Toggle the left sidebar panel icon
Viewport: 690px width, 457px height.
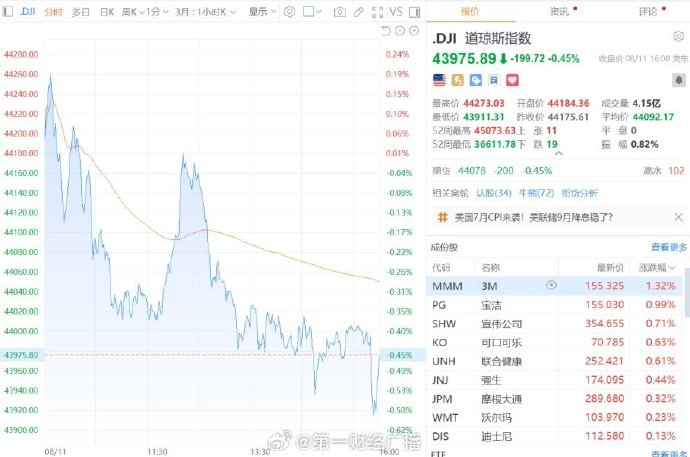pyautogui.click(x=8, y=11)
